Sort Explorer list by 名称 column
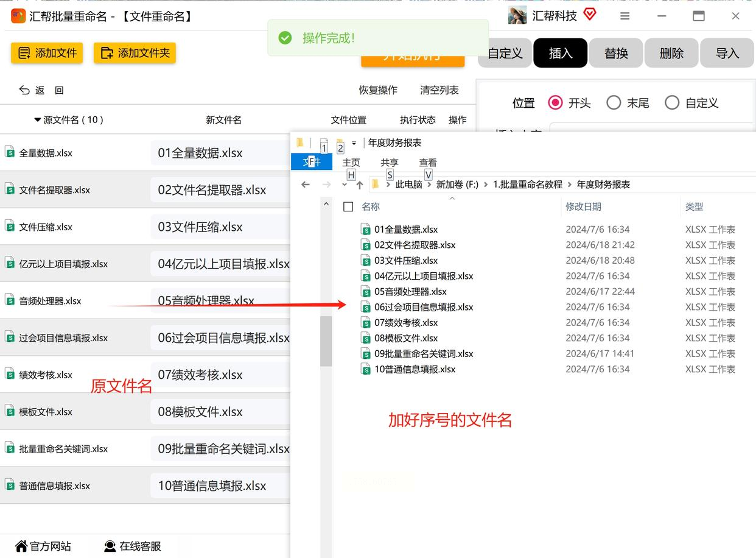Image resolution: width=756 pixels, height=558 pixels. (371, 207)
